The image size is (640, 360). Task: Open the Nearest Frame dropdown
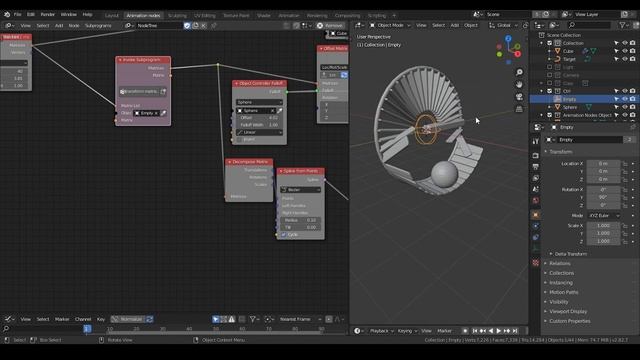(300, 319)
